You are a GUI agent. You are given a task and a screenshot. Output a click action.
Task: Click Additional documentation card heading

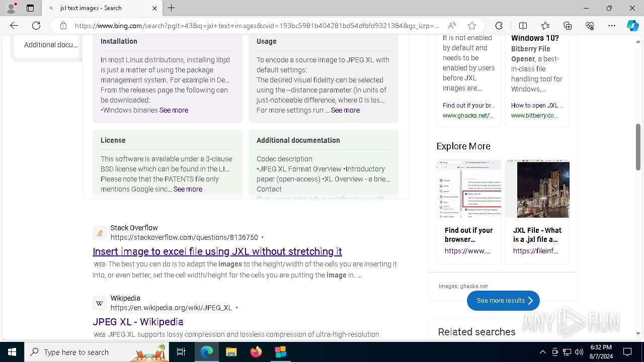coord(298,140)
